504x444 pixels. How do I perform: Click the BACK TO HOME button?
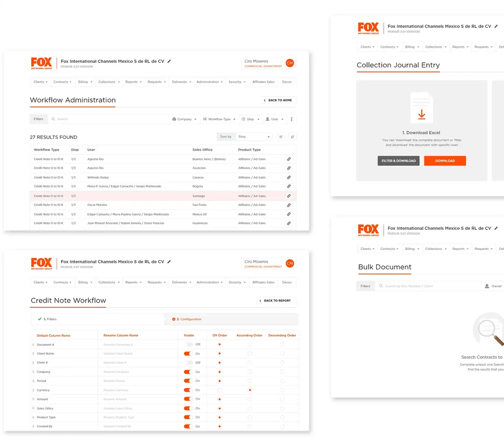[278, 100]
